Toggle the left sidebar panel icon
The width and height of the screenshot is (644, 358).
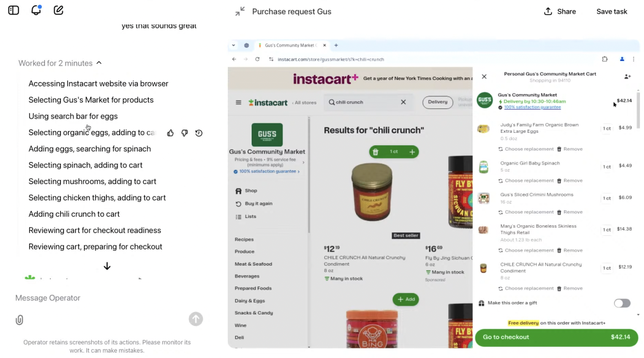(14, 10)
